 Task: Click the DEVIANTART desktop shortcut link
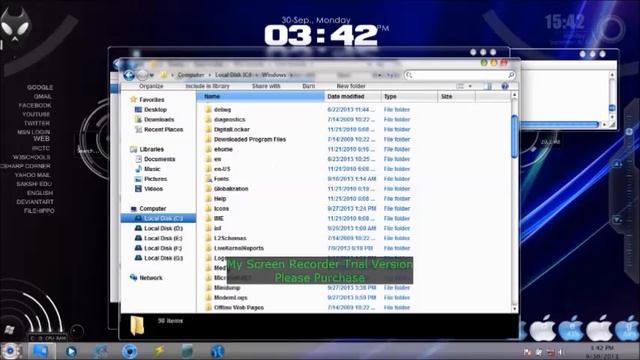coord(35,202)
